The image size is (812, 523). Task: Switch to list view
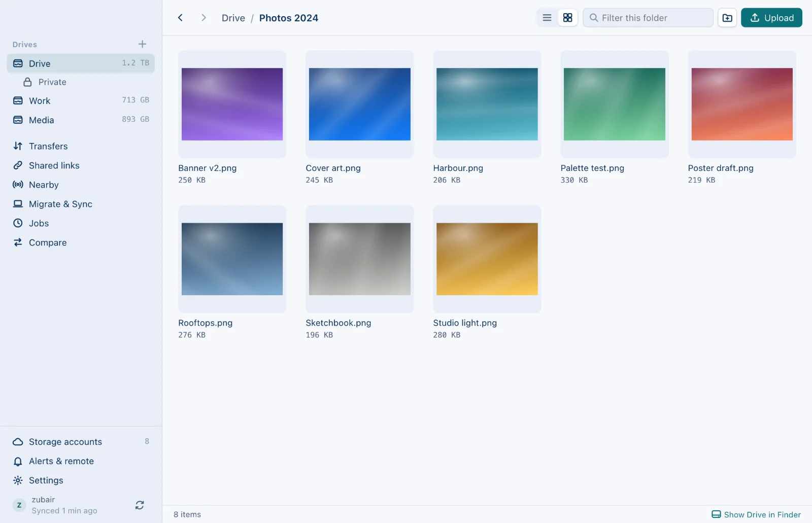point(547,18)
